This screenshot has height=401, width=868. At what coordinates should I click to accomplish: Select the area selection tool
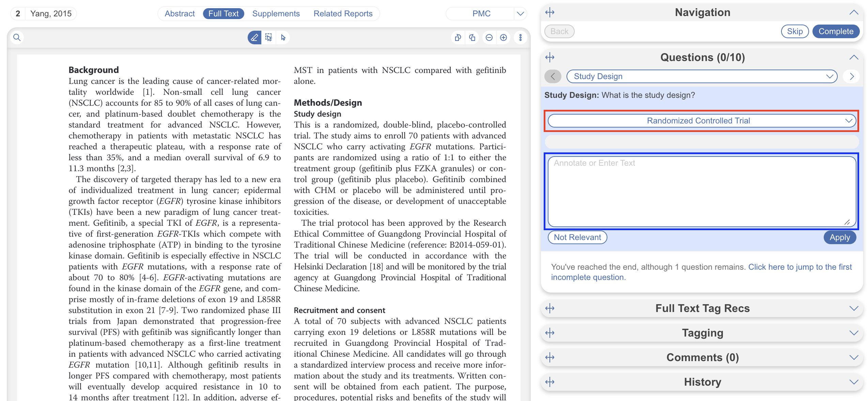269,38
